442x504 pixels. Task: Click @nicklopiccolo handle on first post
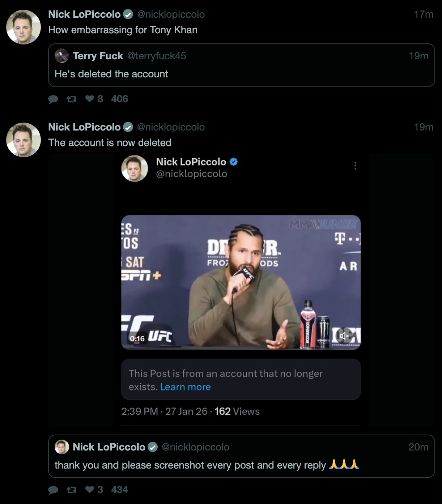[x=171, y=14]
